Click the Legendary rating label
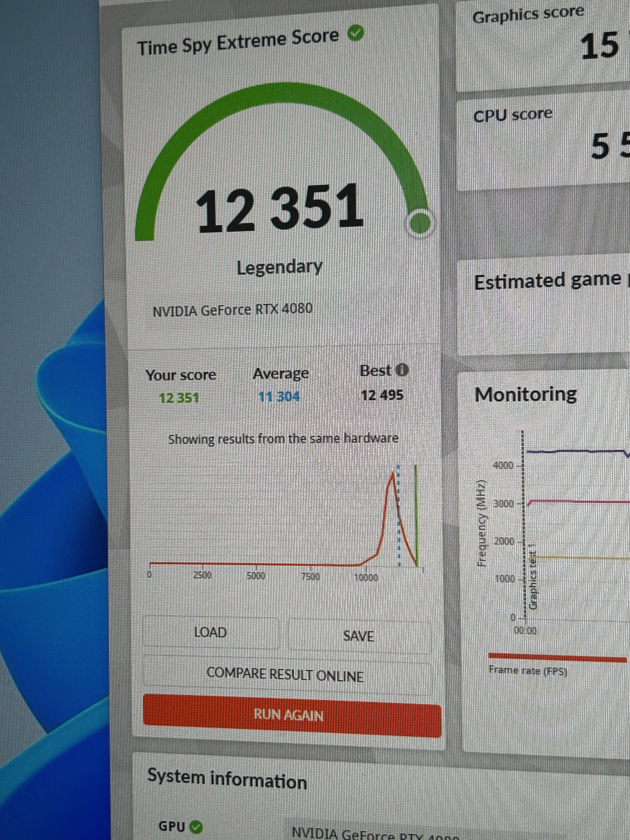630x840 pixels. point(279,268)
